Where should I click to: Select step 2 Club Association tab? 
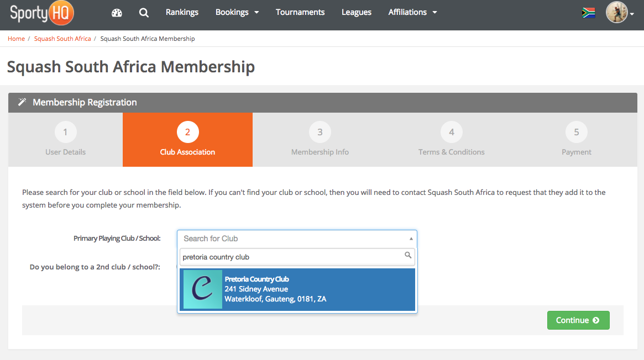click(x=188, y=140)
